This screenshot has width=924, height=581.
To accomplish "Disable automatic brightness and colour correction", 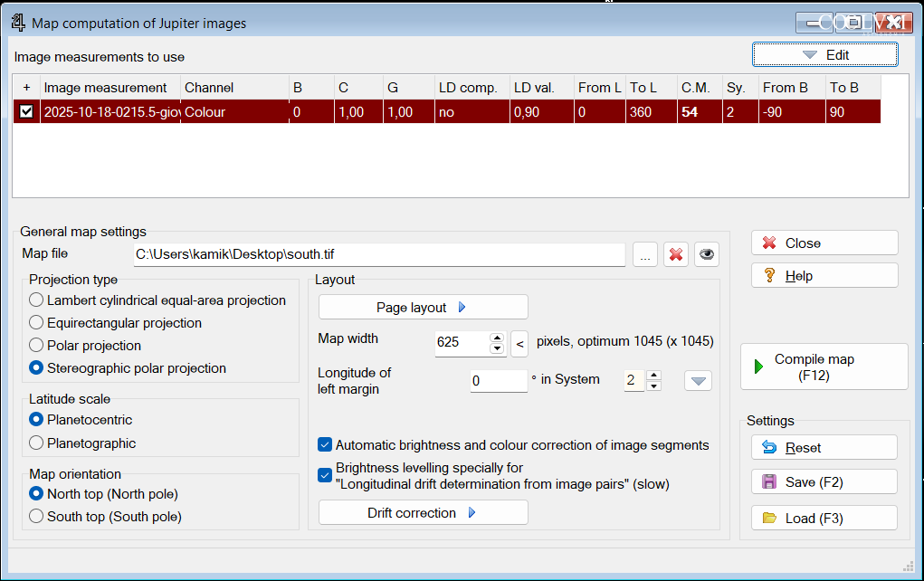I will pyautogui.click(x=325, y=444).
